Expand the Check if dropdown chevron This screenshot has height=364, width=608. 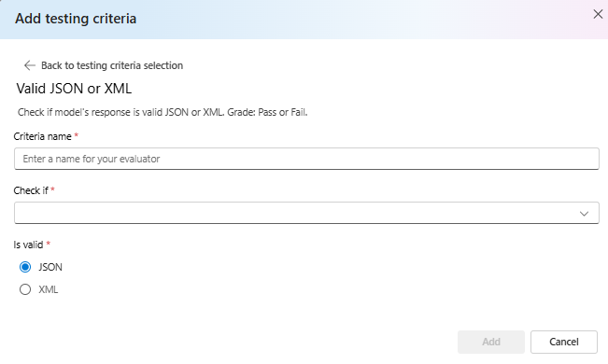coord(584,214)
